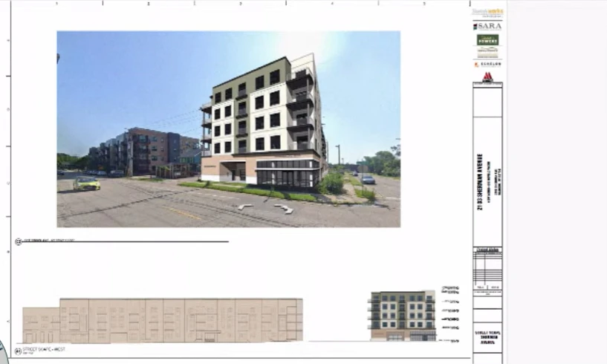Click the Echelon logo

(x=487, y=65)
